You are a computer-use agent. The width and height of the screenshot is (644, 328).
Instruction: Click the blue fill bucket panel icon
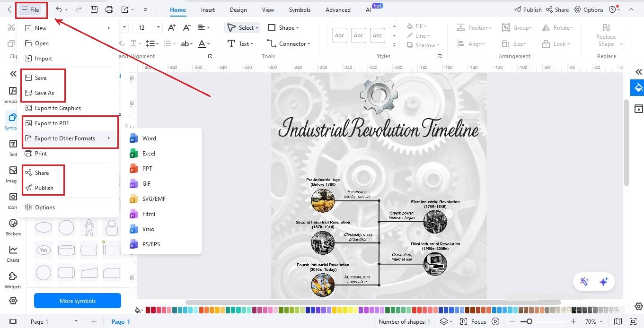pos(638,88)
